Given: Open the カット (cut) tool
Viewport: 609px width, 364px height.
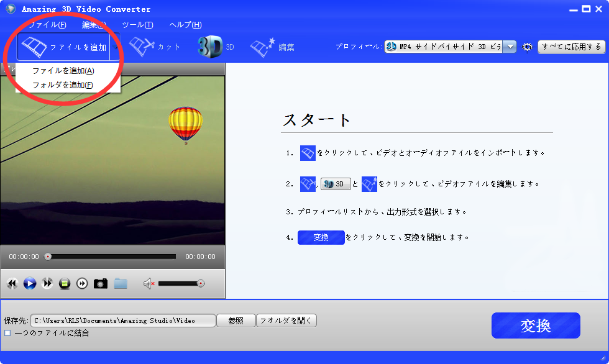Looking at the screenshot, I should (x=155, y=47).
